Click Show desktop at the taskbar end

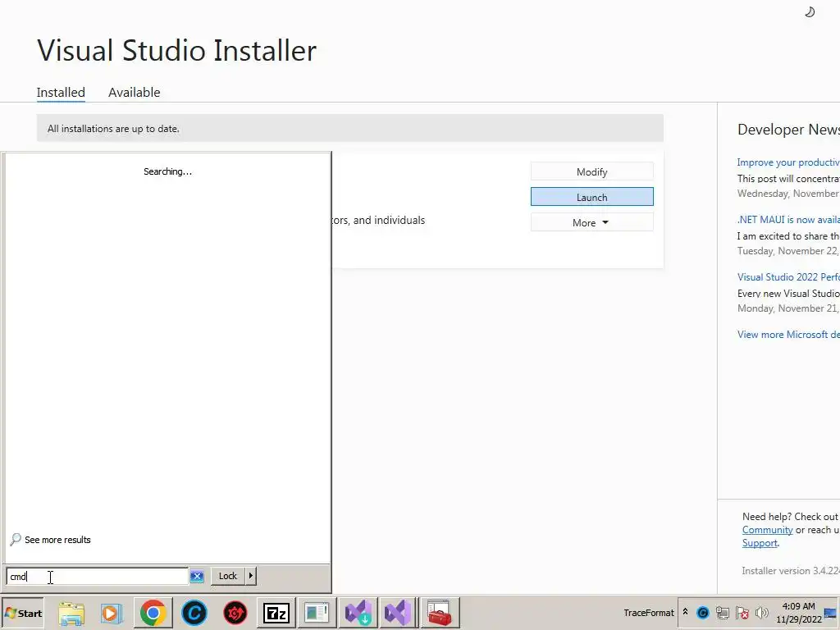click(x=831, y=613)
